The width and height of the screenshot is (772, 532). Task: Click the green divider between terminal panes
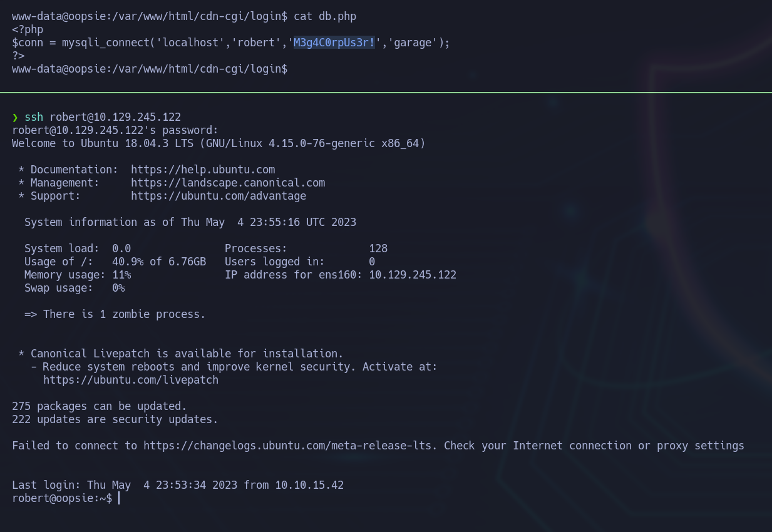click(386, 93)
